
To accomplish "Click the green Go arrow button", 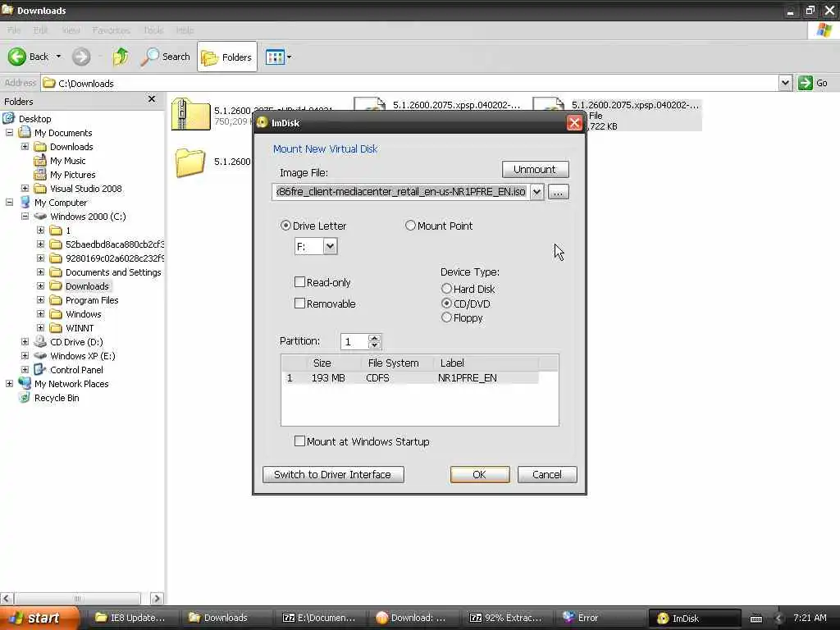I will pyautogui.click(x=806, y=83).
